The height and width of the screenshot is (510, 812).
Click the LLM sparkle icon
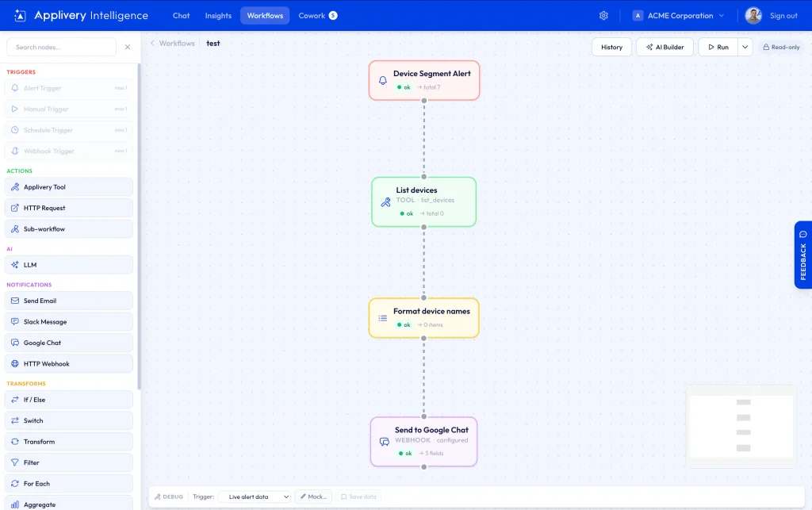click(x=15, y=265)
